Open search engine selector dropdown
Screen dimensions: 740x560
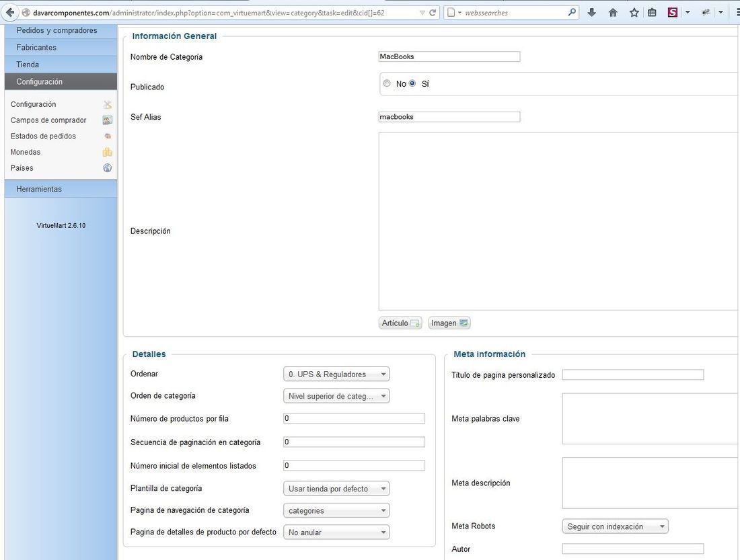tap(454, 13)
